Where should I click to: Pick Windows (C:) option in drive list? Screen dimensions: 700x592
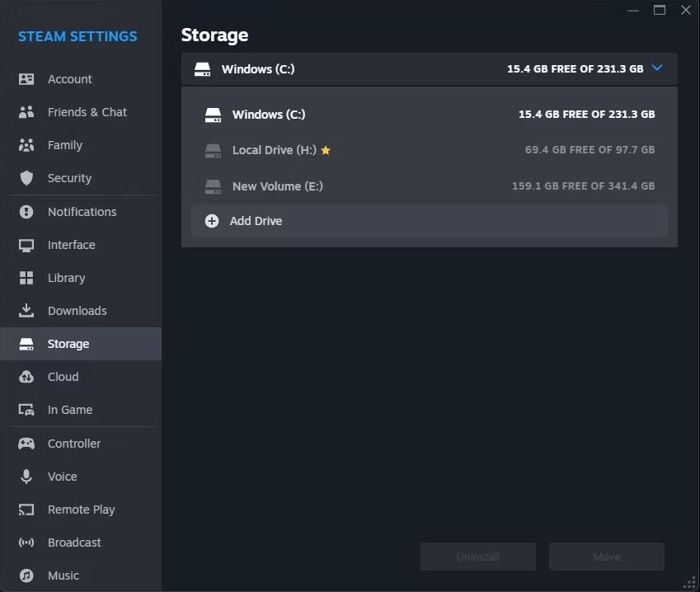tap(430, 115)
